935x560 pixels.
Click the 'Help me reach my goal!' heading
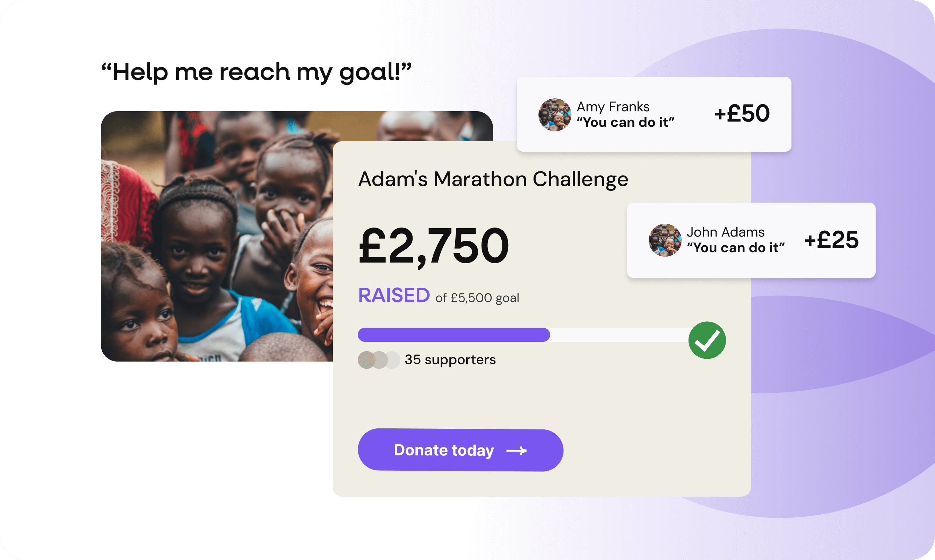click(256, 72)
